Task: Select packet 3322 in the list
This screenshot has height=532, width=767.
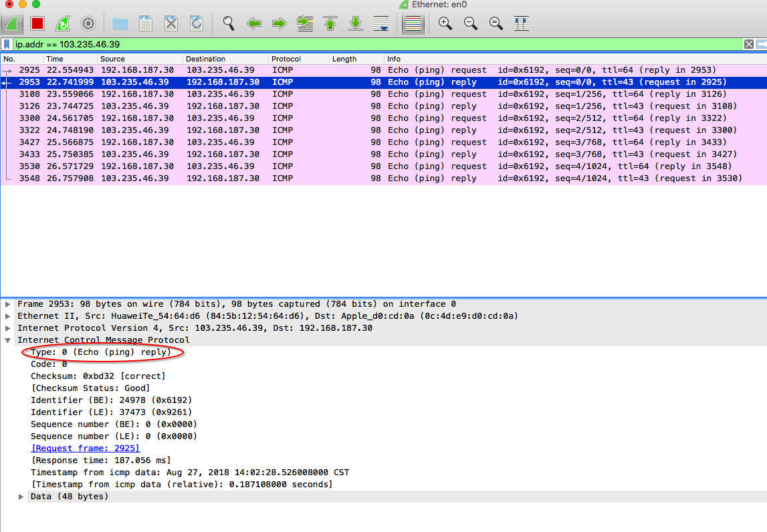Action: [x=384, y=130]
